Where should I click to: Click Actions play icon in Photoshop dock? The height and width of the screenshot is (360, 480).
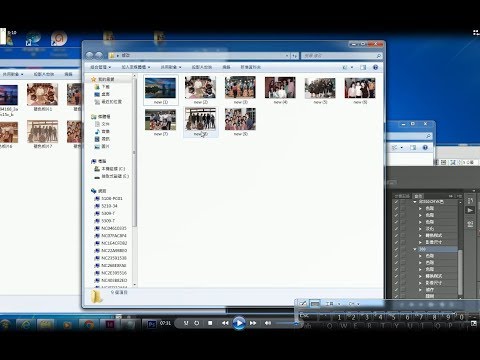pyautogui.click(x=470, y=210)
